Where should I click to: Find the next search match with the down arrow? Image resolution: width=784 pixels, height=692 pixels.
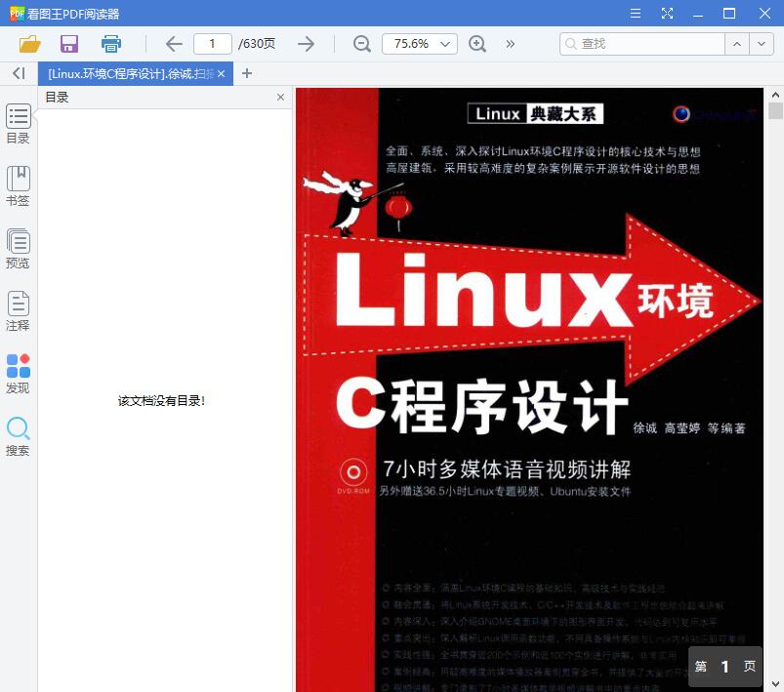pos(762,44)
